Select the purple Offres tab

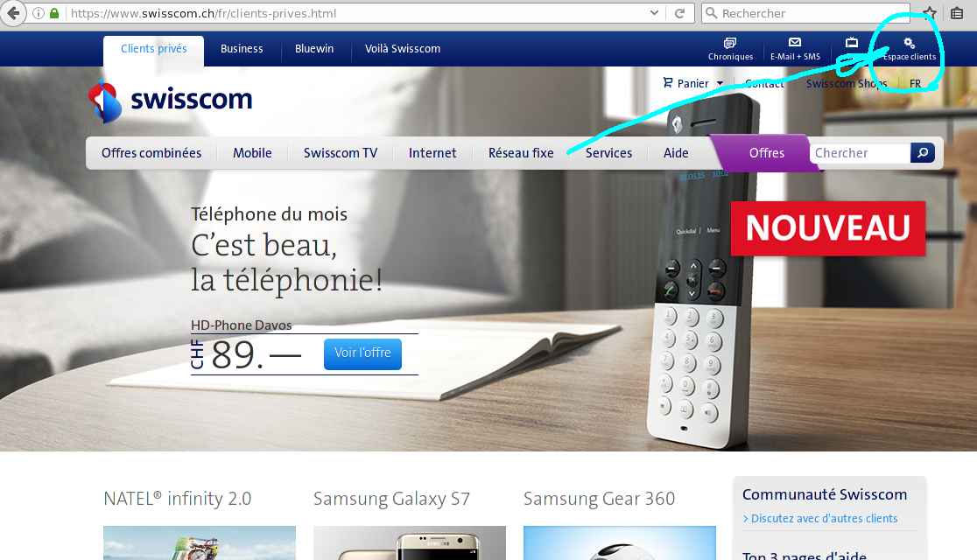[766, 152]
